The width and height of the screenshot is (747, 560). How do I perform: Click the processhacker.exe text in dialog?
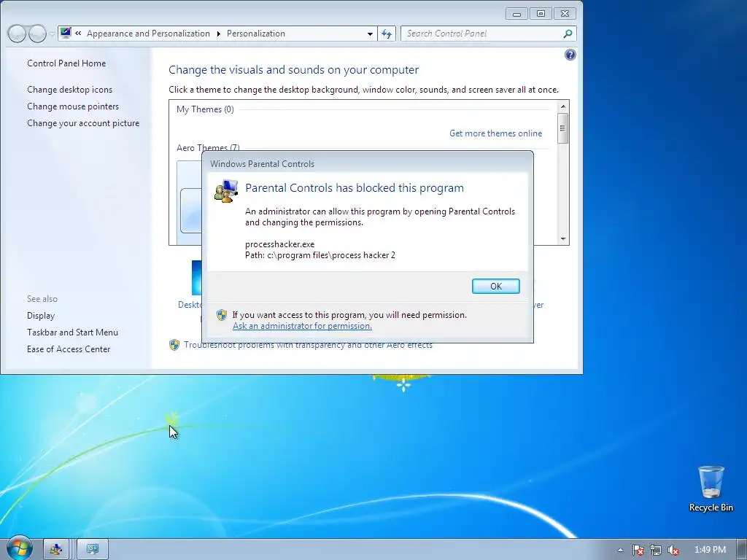click(279, 244)
